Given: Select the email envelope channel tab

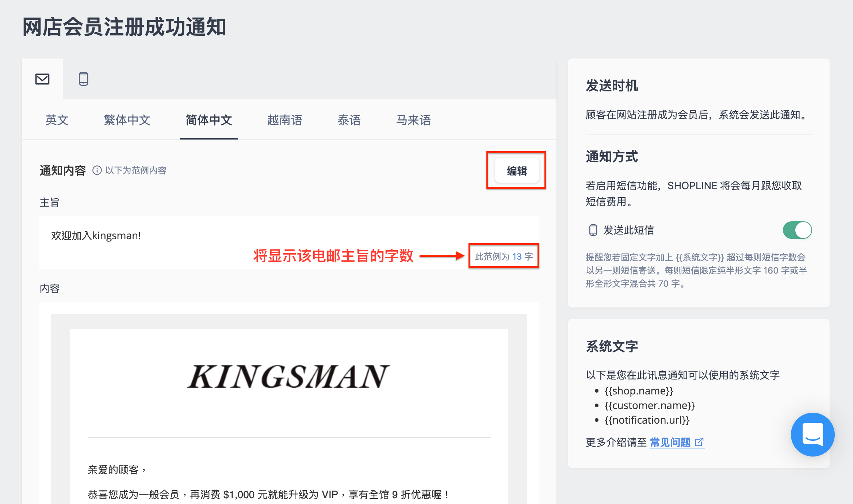Looking at the screenshot, I should click(42, 79).
